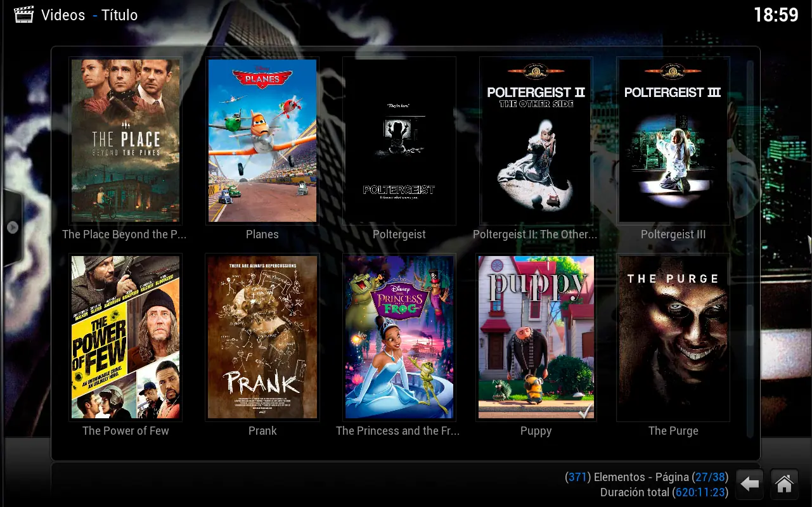The width and height of the screenshot is (812, 507).
Task: Open The Purge movie poster
Action: [673, 337]
